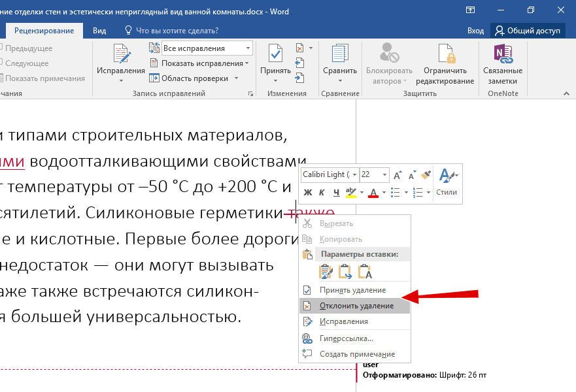Choose 'Гиперссылка...' in context menu
Viewport: 576px width, 392px height.
click(354, 338)
